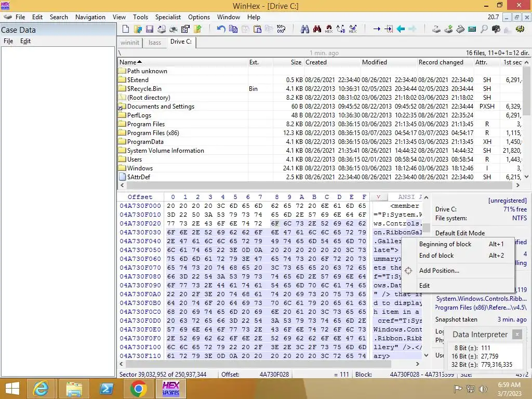Viewport: 532px width, 399px height.
Task: Click the Paste clipboard icon
Action: coord(257,29)
